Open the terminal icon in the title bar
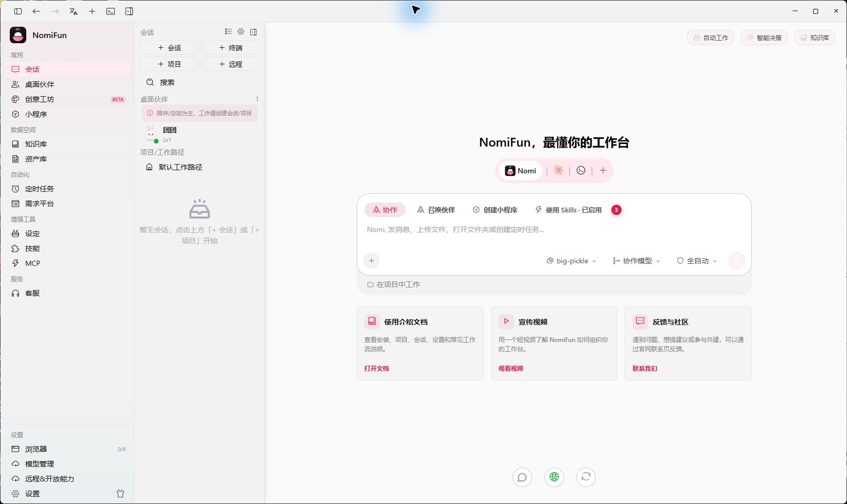The image size is (847, 504). 111,11
